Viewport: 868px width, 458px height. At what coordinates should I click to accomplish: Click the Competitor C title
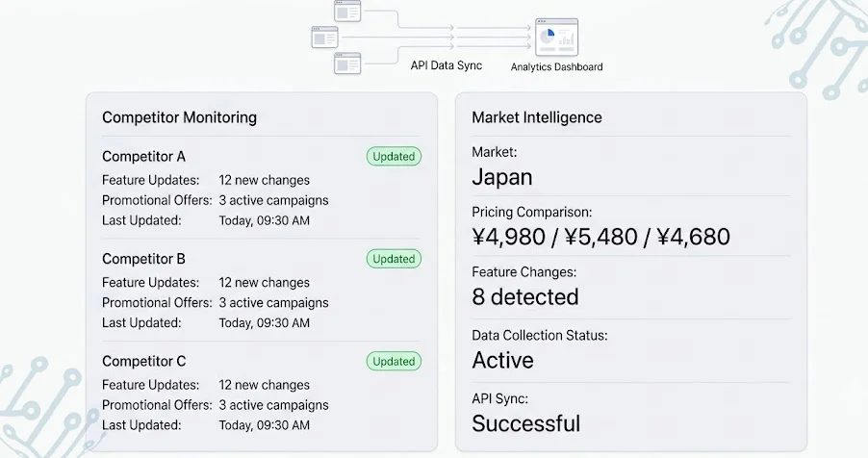[x=144, y=362]
